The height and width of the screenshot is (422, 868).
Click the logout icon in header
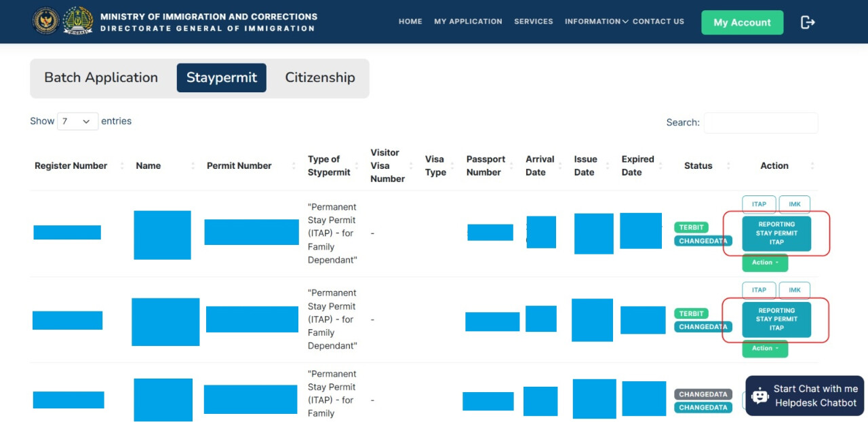(x=808, y=22)
